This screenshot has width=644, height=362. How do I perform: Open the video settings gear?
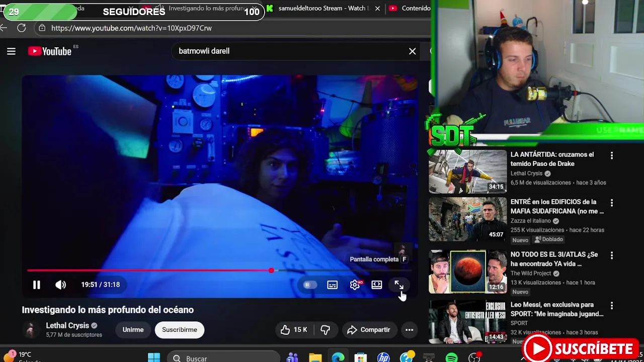point(355,285)
